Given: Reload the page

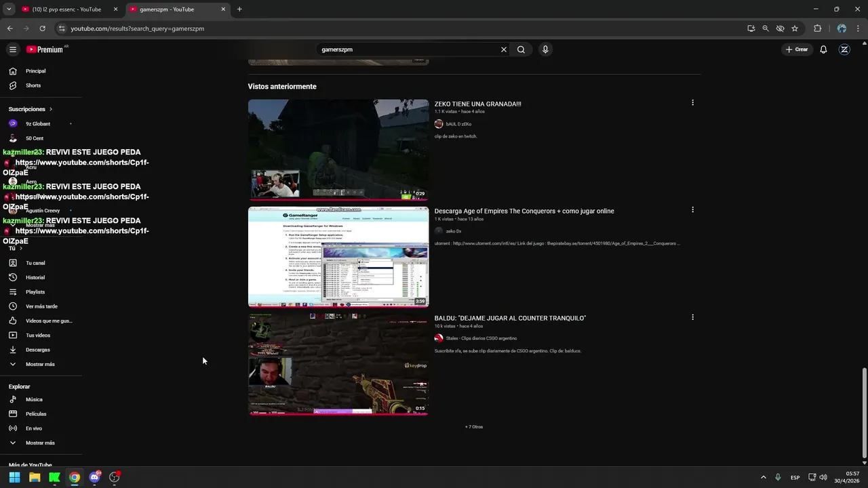Looking at the screenshot, I should [x=42, y=28].
